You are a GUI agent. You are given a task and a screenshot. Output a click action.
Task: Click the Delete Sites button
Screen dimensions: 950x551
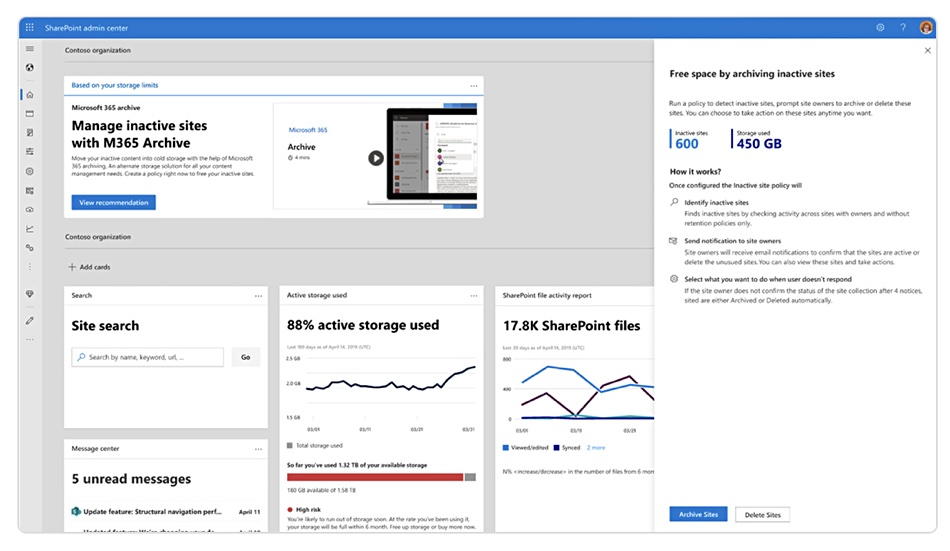point(762,515)
